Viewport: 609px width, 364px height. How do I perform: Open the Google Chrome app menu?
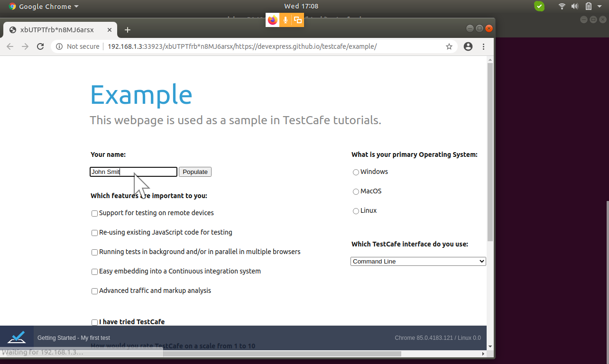44,6
